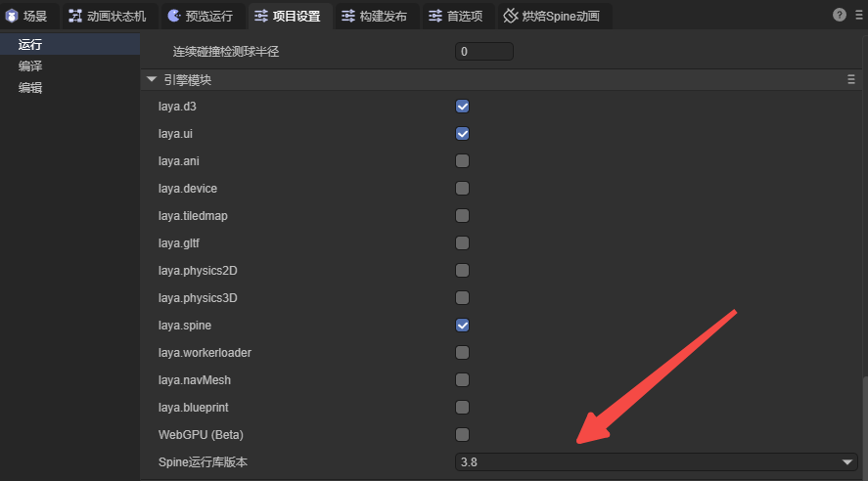
Task: Click the preview run tab icon
Action: [x=173, y=16]
